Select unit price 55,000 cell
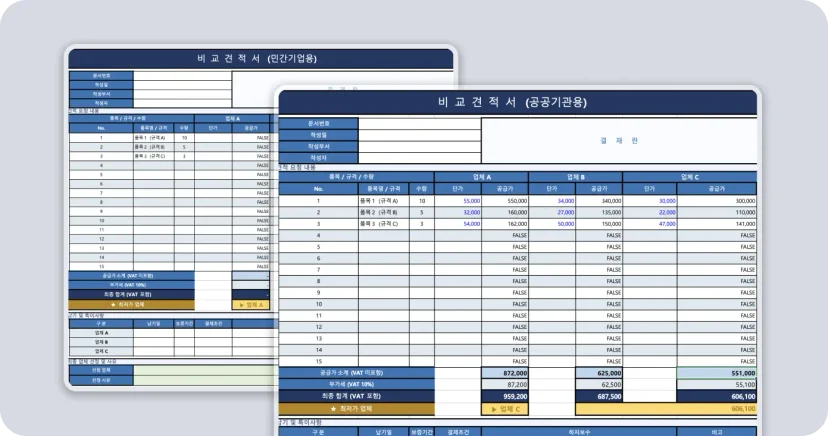828x436 pixels. point(458,201)
